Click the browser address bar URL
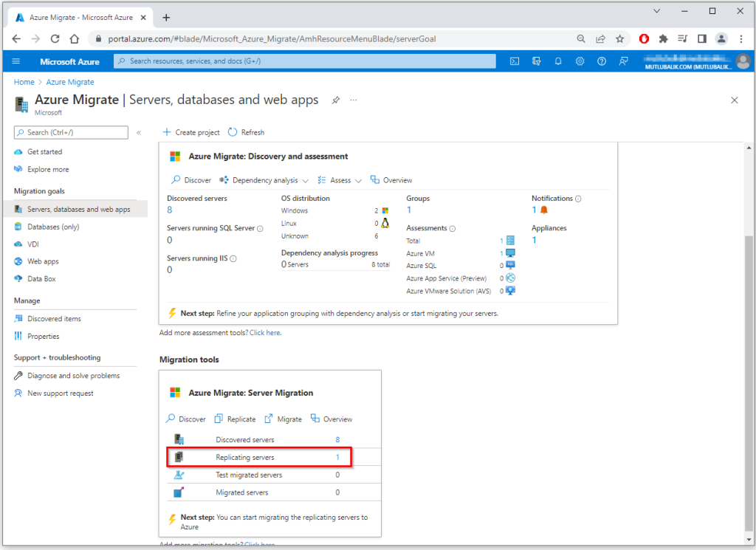The width and height of the screenshot is (756, 550). 272,39
